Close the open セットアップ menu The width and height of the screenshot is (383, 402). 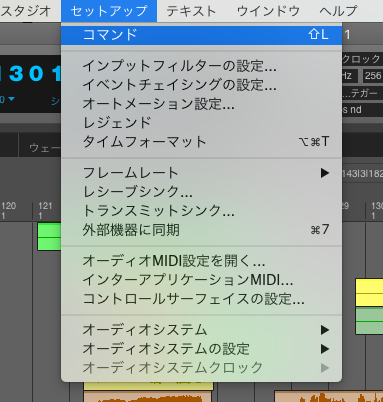109,11
